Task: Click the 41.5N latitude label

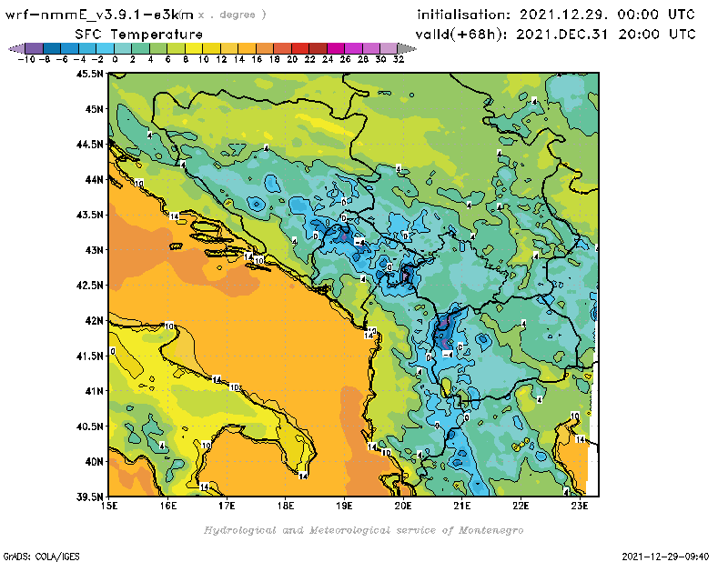Action: point(89,356)
